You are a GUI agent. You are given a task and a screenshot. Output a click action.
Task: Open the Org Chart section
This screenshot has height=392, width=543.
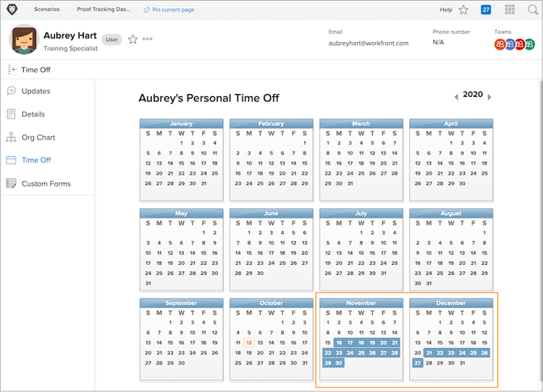pyautogui.click(x=38, y=137)
